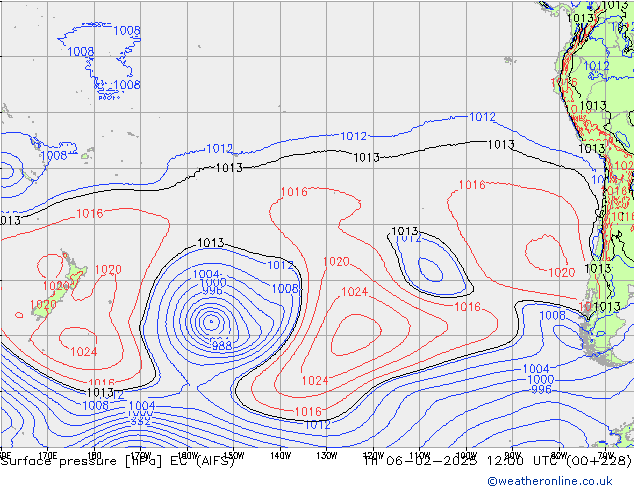Click the 1008 label near Patagonia's west coast
634x490 pixels.
point(552,315)
